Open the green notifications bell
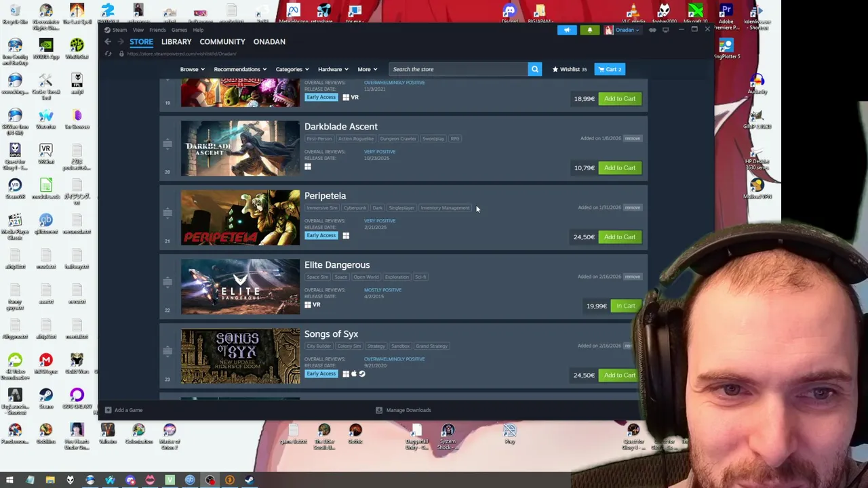Image resolution: width=868 pixels, height=488 pixels. point(589,30)
